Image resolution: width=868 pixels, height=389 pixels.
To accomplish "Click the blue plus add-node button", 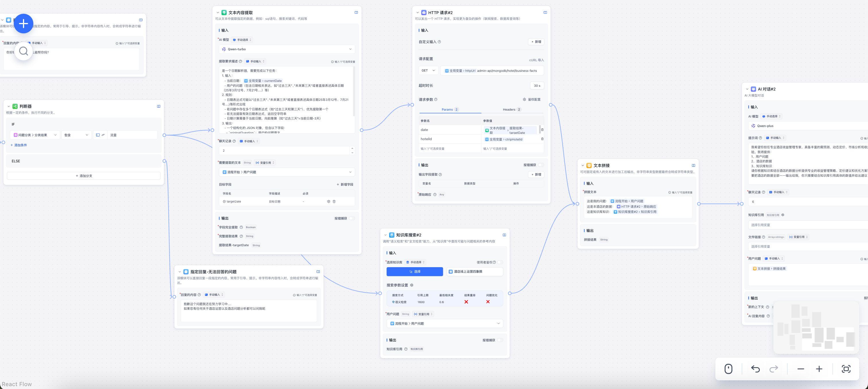I will click(23, 24).
